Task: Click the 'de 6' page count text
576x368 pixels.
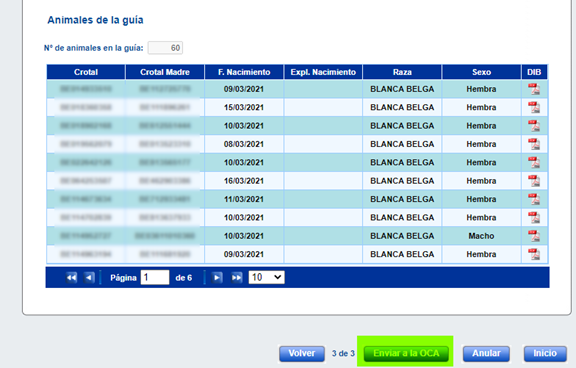Action: click(184, 278)
